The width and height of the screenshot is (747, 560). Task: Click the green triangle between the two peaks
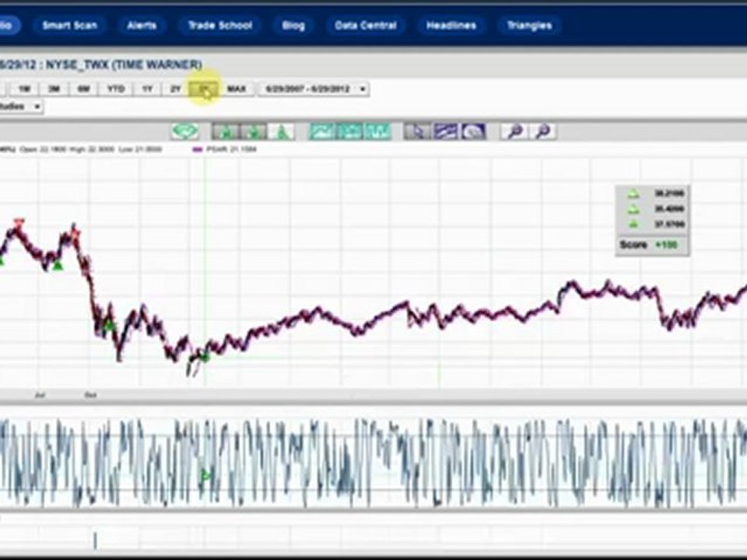click(58, 266)
